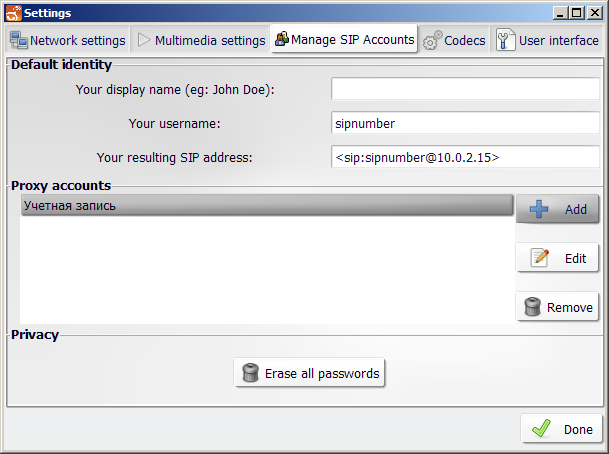Click the resulting SIP address field
This screenshot has width=609, height=454.
465,157
